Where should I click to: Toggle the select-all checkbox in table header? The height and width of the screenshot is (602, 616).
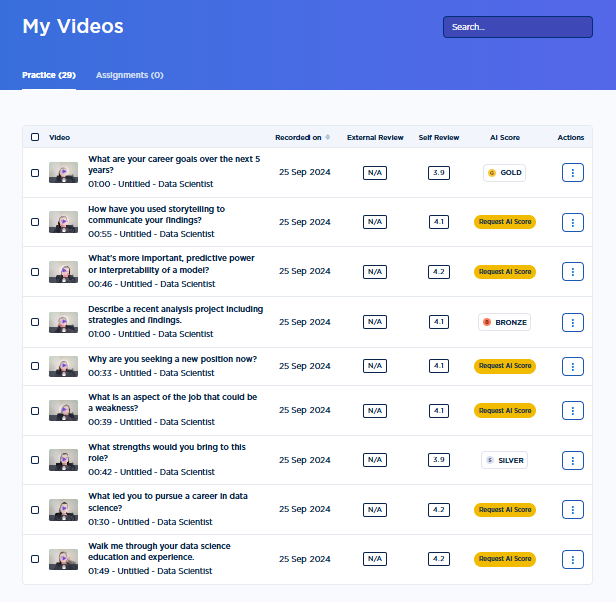pyautogui.click(x=35, y=137)
